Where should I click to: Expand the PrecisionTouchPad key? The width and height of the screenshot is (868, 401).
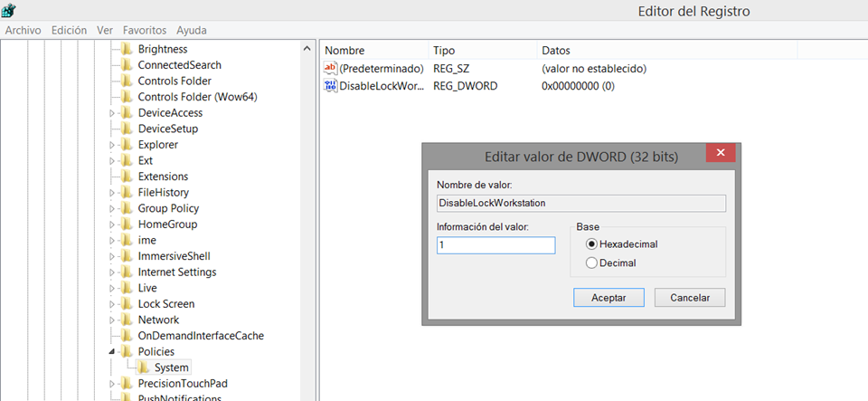click(112, 385)
